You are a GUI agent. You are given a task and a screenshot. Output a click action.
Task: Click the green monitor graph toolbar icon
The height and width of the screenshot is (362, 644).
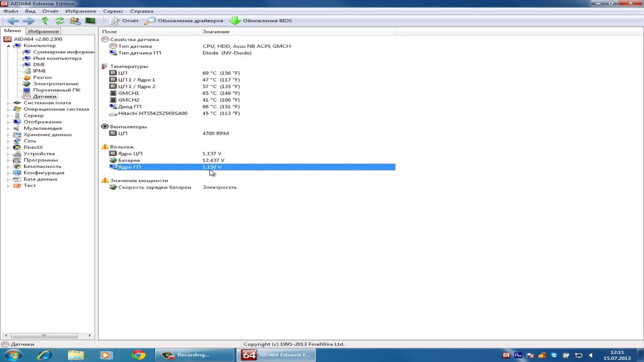tap(90, 21)
